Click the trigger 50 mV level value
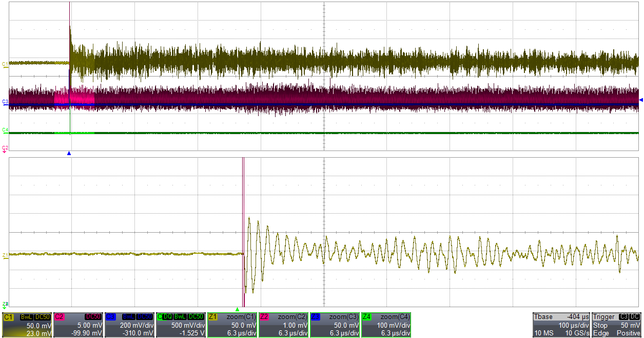 pyautogui.click(x=631, y=326)
